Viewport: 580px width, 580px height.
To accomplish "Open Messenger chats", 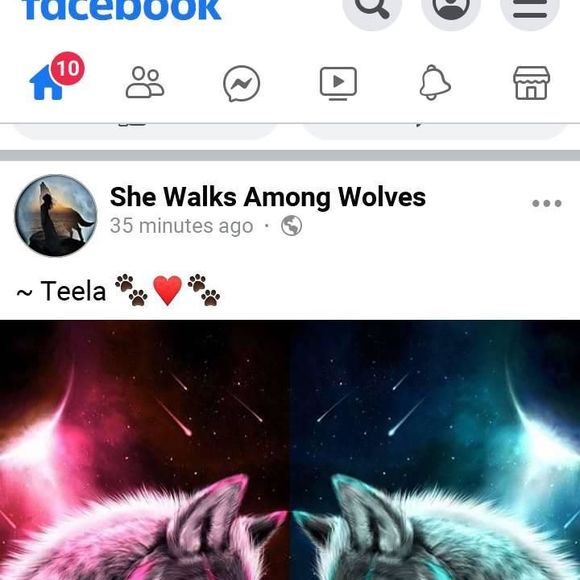I will (x=242, y=84).
